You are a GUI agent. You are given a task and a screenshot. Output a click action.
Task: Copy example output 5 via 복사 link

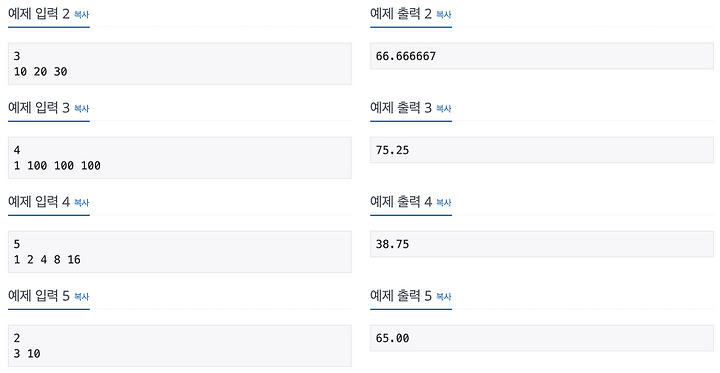pyautogui.click(x=444, y=297)
